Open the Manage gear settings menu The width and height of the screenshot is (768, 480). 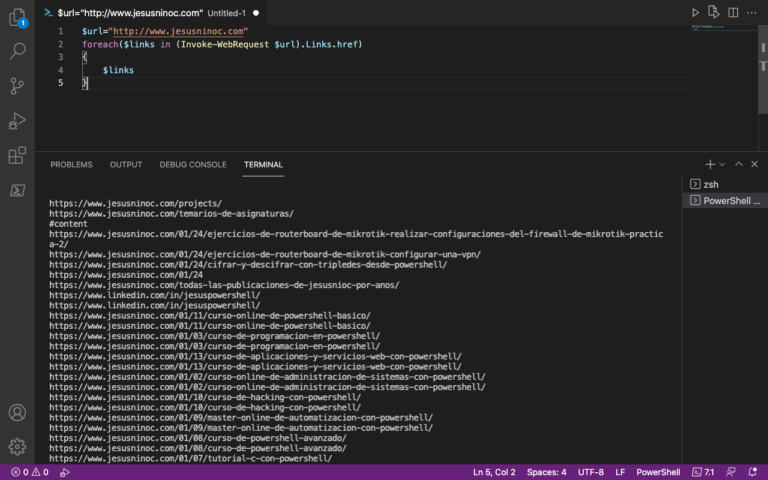[x=17, y=446]
